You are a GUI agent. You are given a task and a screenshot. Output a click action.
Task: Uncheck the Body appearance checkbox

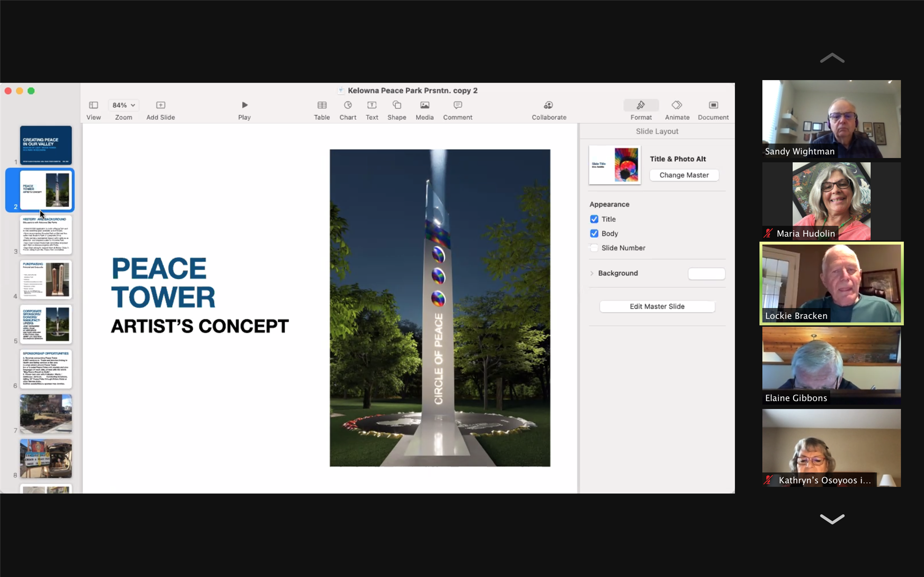tap(594, 234)
